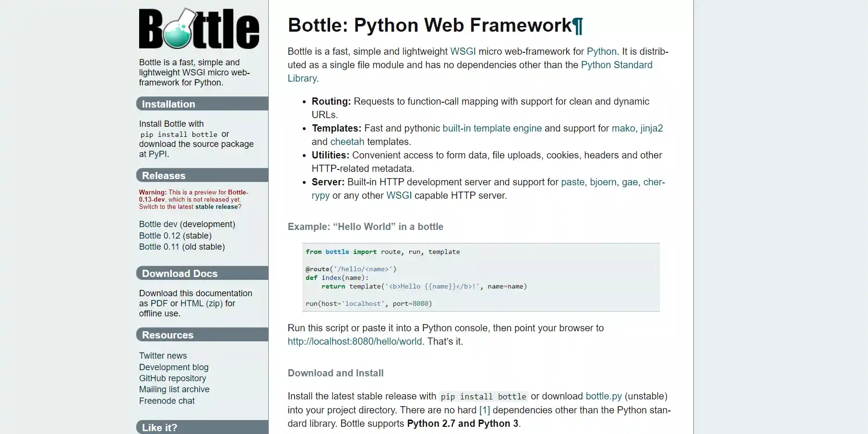The image size is (868, 434).
Task: Download documentation as PDF
Action: [x=159, y=303]
